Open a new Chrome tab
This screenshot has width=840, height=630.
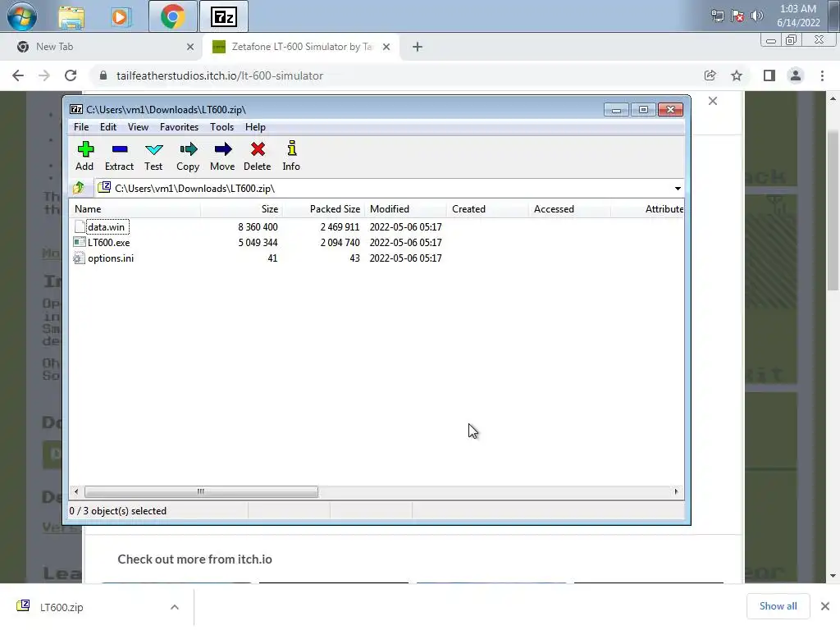tap(418, 47)
